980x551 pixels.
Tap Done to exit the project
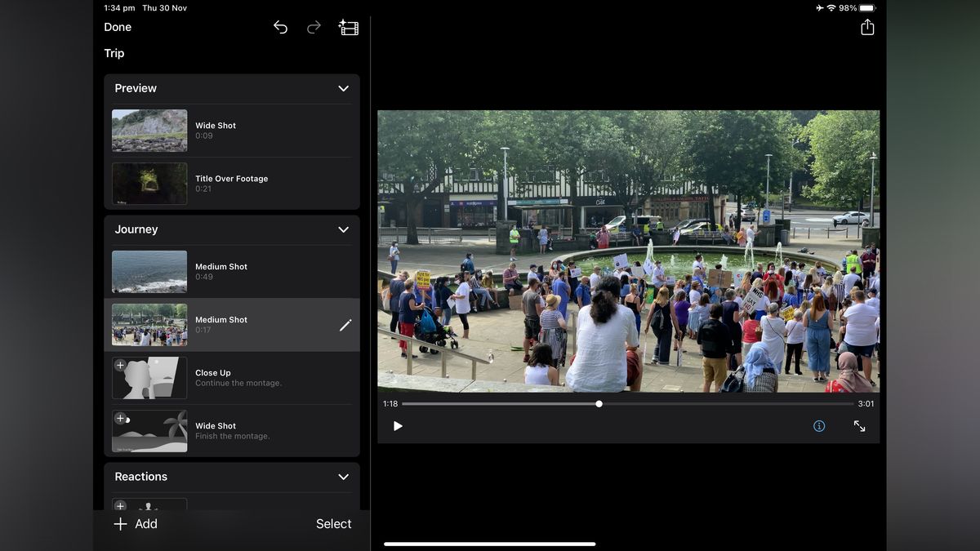117,27
